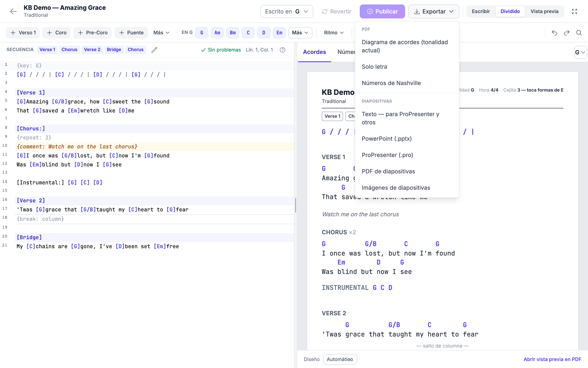588x368 pixels.
Task: Open help question mark icon
Action: pos(282,50)
